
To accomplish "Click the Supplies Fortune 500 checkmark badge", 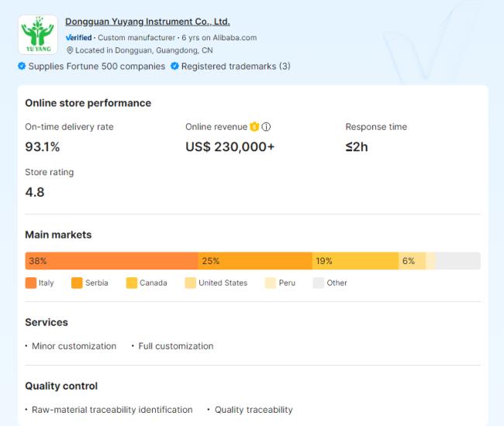I will coord(22,67).
